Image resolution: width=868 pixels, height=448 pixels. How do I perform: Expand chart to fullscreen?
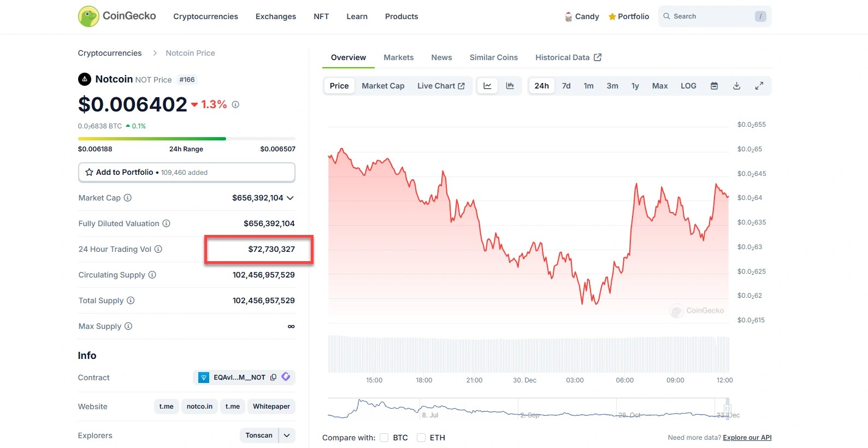click(759, 86)
